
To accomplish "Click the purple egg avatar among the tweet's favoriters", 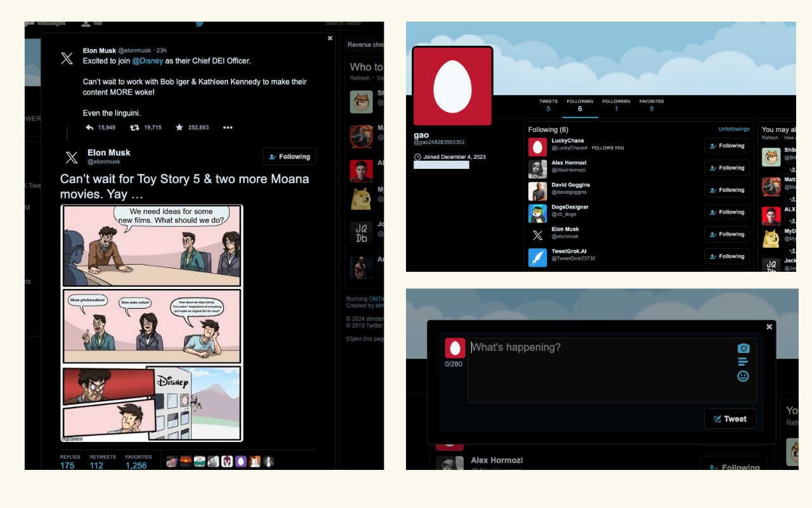I will click(240, 462).
